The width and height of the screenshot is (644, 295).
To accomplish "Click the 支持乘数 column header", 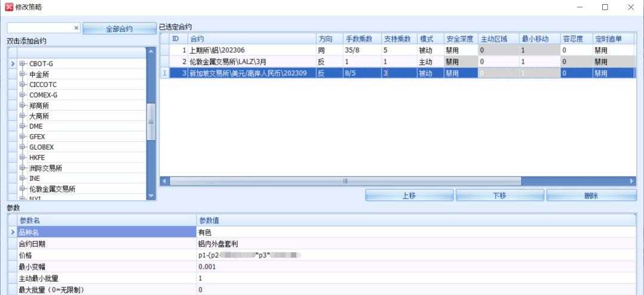I will click(x=399, y=39).
